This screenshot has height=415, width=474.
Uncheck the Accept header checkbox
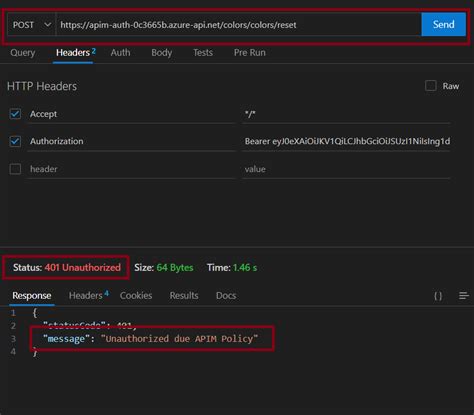15,114
